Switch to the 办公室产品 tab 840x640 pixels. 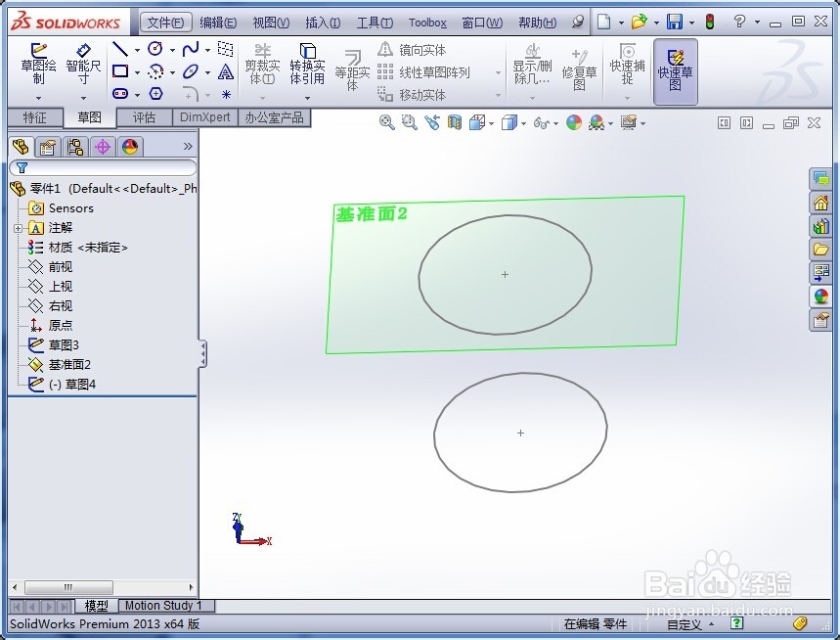pyautogui.click(x=274, y=117)
